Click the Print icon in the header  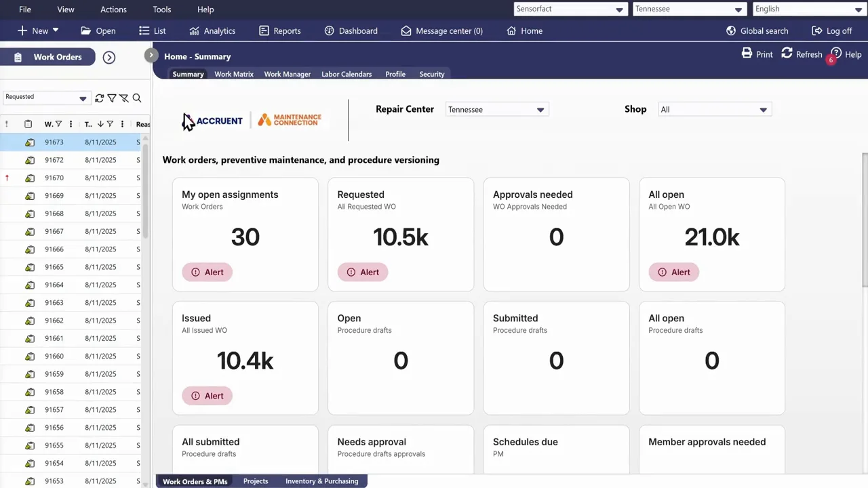click(747, 54)
